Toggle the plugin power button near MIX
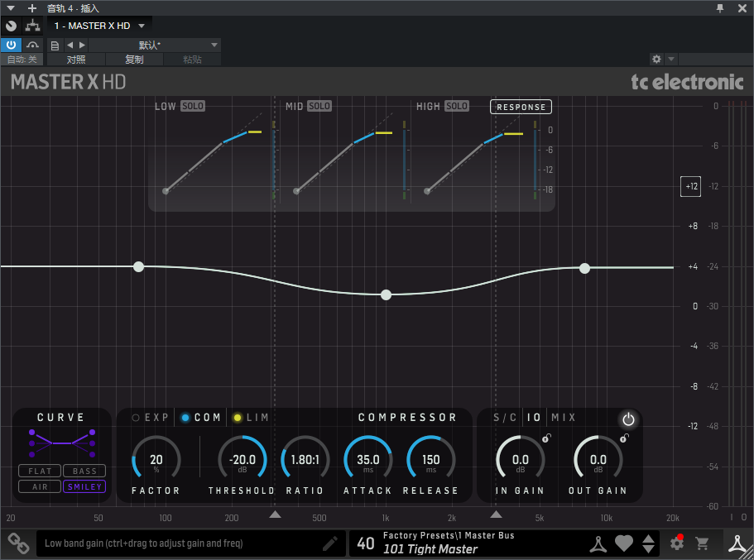 [628, 419]
